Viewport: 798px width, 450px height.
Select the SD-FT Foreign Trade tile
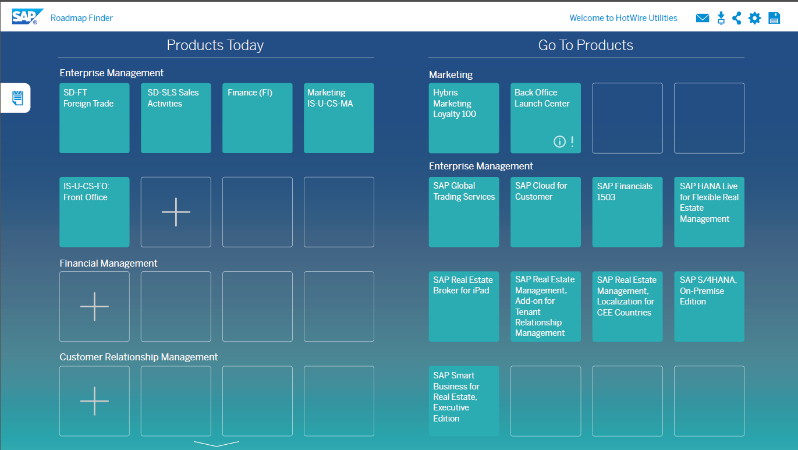click(94, 118)
